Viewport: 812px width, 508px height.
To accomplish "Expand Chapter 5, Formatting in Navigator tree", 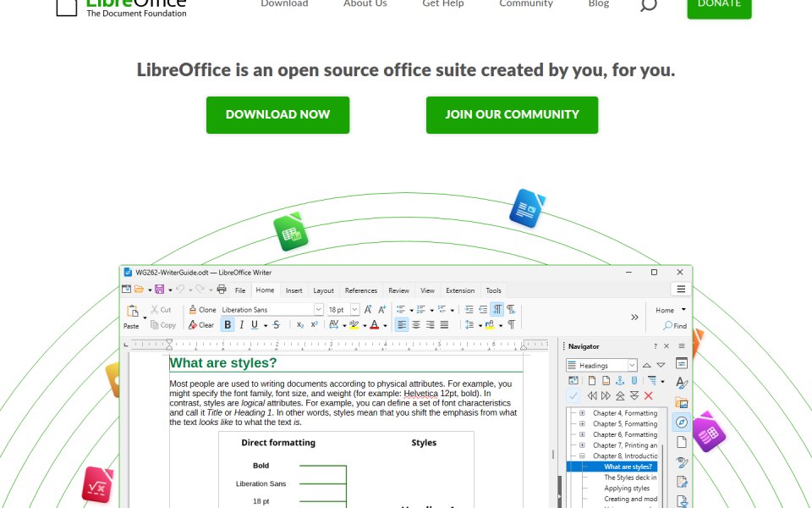I will click(582, 423).
